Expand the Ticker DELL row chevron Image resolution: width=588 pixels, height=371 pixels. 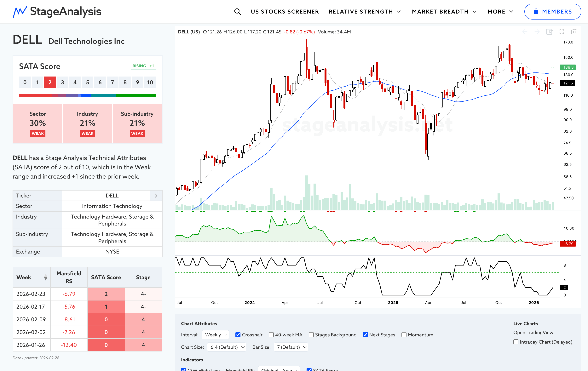point(156,196)
